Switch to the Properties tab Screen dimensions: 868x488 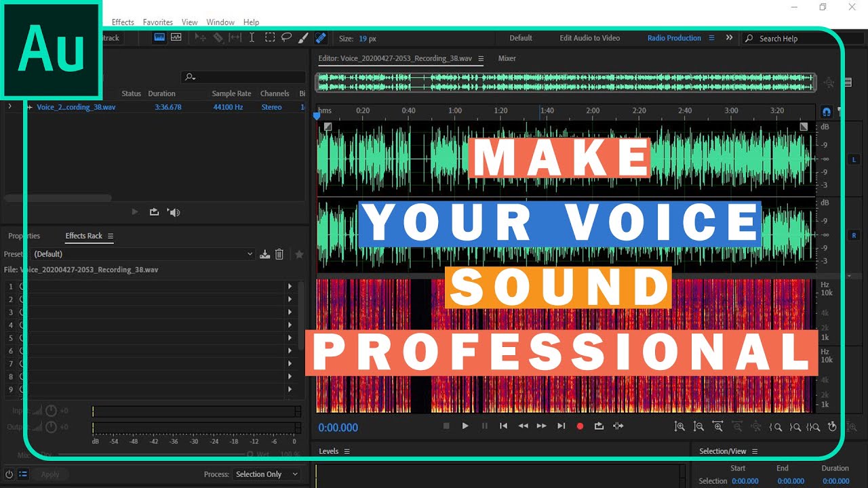(24, 236)
